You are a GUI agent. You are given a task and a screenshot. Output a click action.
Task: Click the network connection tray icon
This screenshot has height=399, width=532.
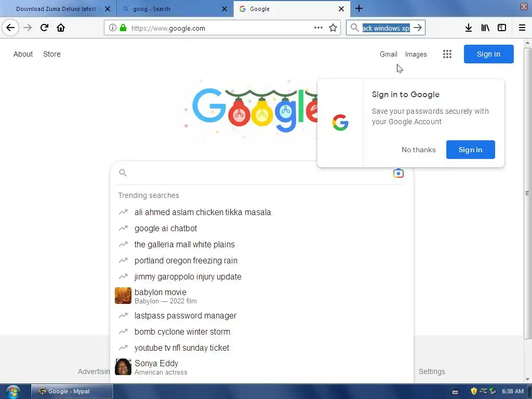(x=483, y=391)
